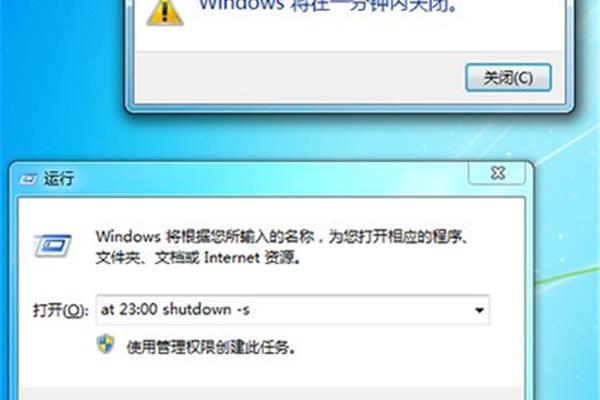600x400 pixels.
Task: Click the small 运行 title bar icon
Action: [28, 178]
